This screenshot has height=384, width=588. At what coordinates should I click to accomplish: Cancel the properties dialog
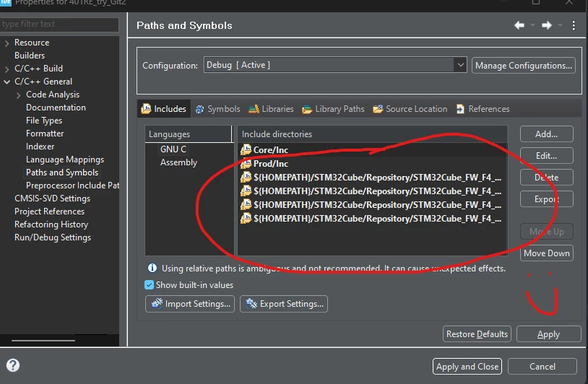click(542, 367)
